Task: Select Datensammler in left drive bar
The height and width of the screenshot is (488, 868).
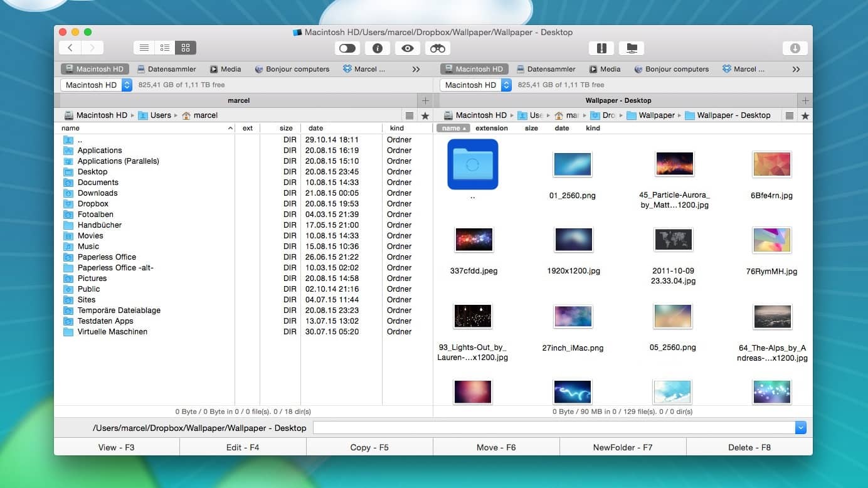Action: [x=166, y=69]
